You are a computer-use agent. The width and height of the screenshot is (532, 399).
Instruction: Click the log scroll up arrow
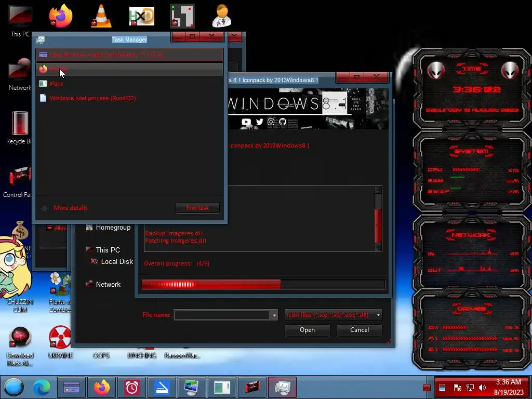point(378,190)
